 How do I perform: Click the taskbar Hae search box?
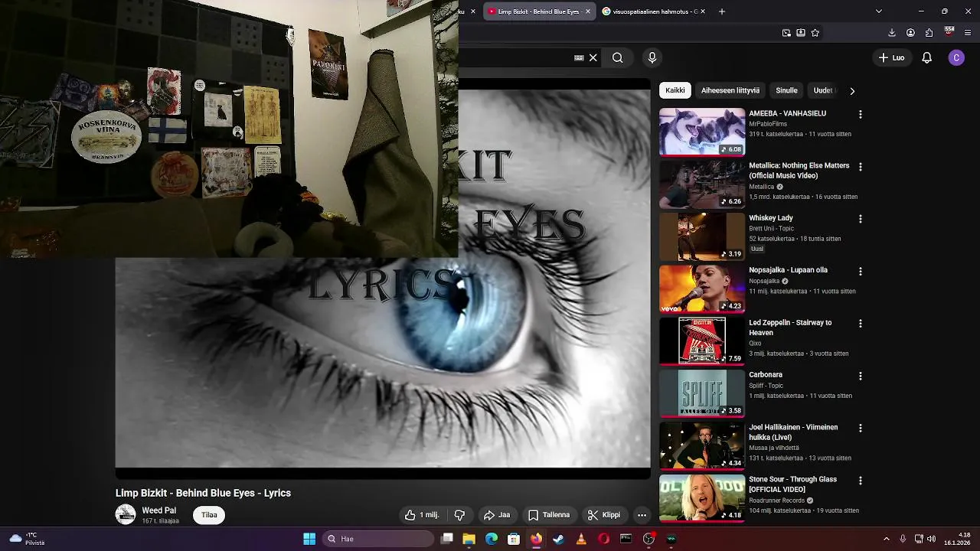coord(377,539)
